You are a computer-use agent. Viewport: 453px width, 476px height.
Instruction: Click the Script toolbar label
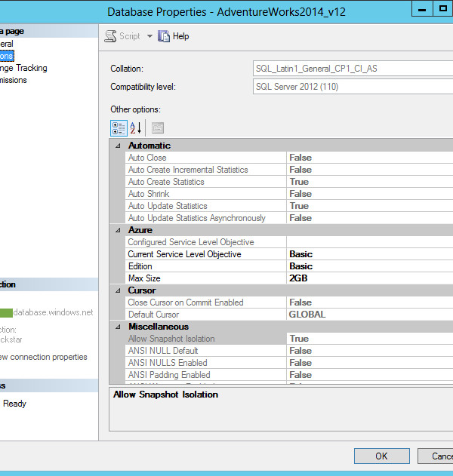(130, 36)
